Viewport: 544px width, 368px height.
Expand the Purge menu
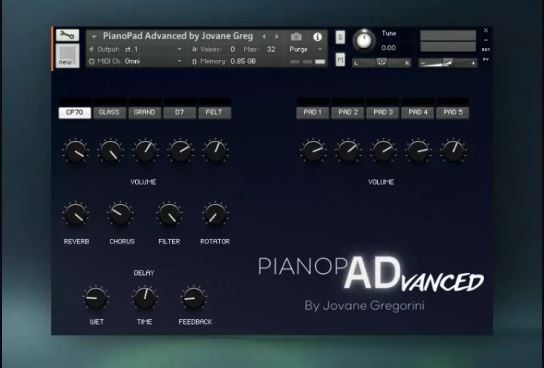point(305,50)
